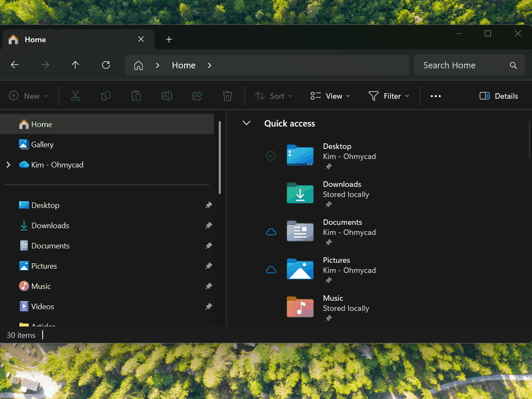Click the pin icon beside sidebar Music
532x399 pixels.
209,286
